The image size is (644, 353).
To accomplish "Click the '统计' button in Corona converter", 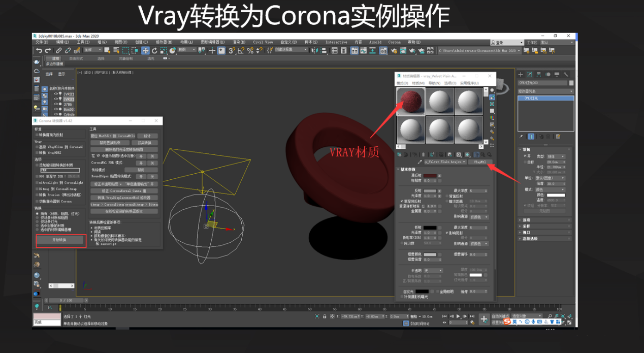I will (x=147, y=136).
